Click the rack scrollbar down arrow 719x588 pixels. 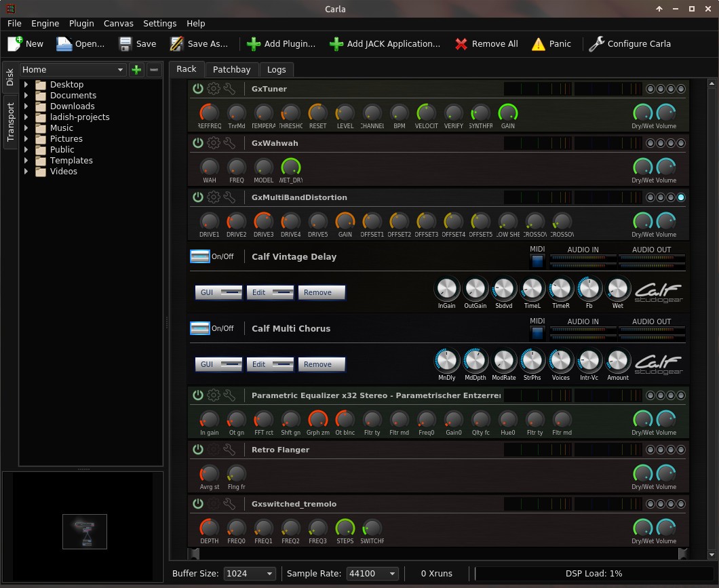[712, 555]
